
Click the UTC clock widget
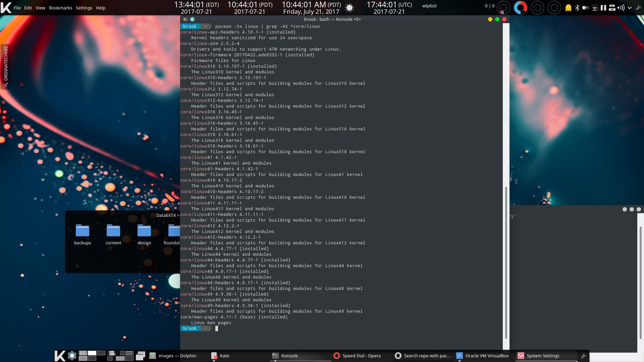(x=389, y=8)
